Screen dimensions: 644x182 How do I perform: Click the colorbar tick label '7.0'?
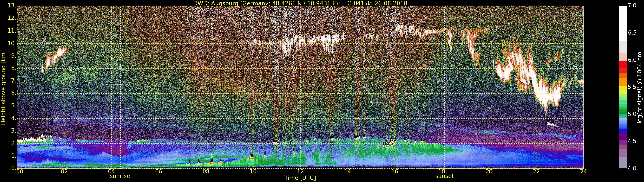(x=632, y=6)
